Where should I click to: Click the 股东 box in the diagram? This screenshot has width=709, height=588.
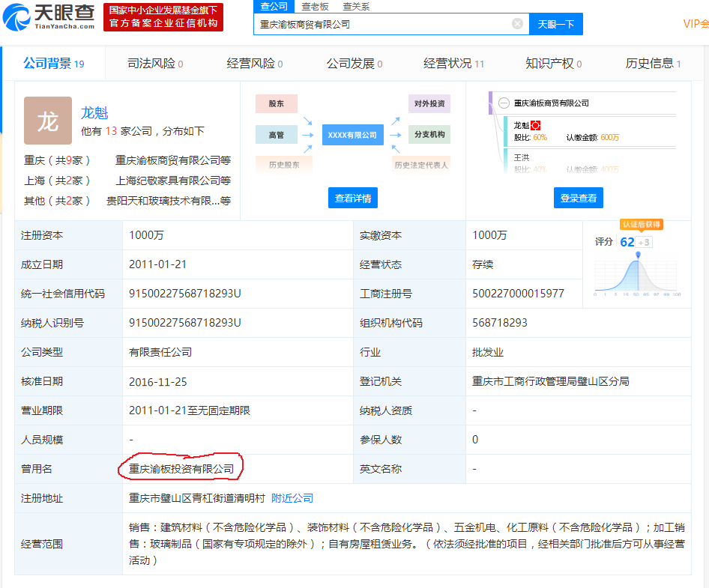pyautogui.click(x=277, y=103)
